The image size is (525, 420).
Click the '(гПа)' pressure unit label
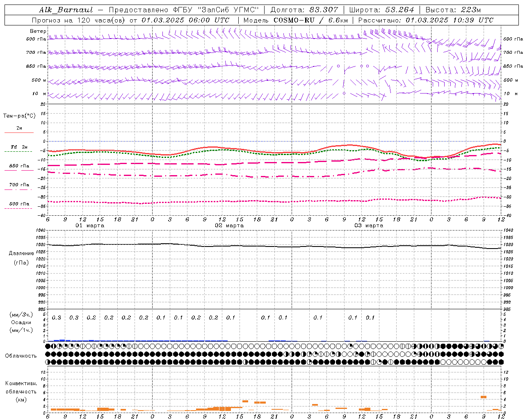(21, 262)
